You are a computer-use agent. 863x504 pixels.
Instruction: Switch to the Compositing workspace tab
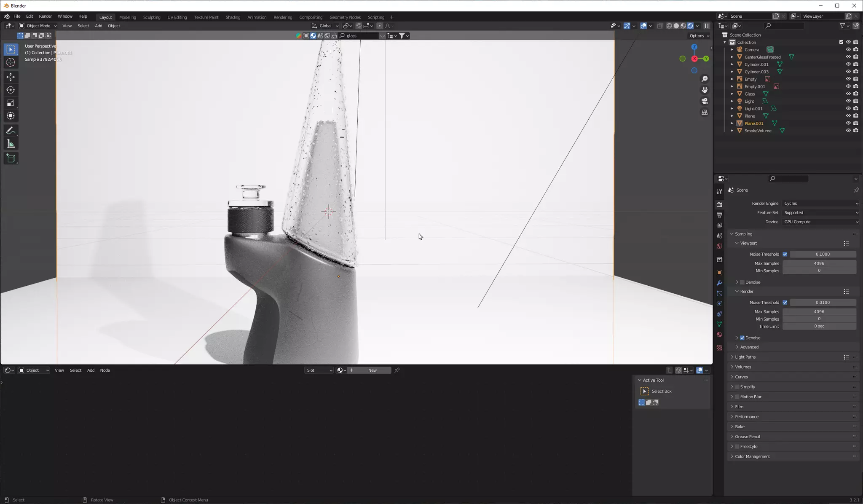click(311, 17)
